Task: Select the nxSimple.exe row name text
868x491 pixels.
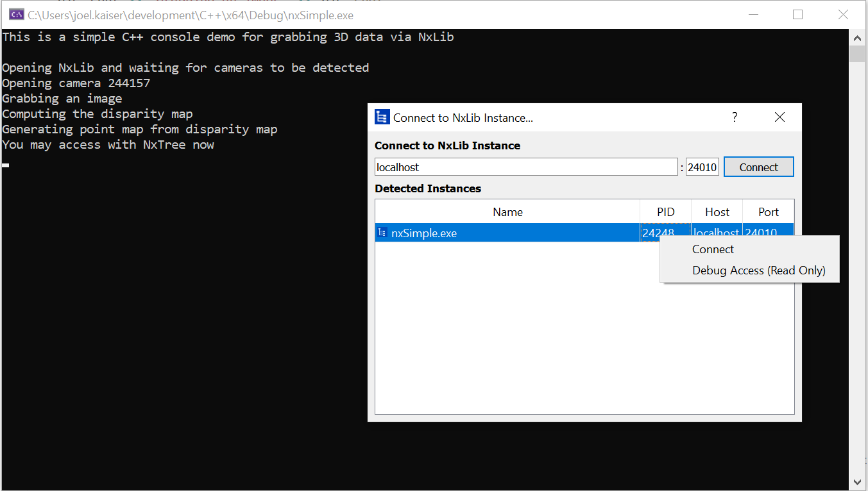Action: tap(424, 233)
